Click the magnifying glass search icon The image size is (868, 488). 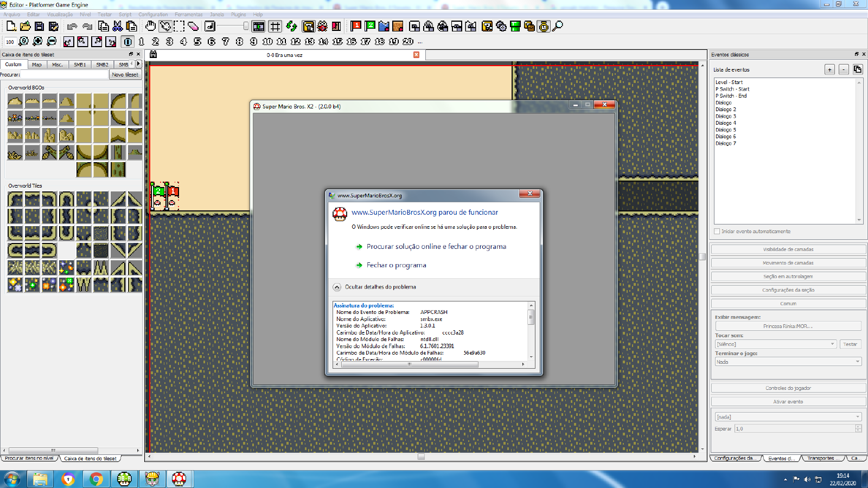(x=558, y=26)
